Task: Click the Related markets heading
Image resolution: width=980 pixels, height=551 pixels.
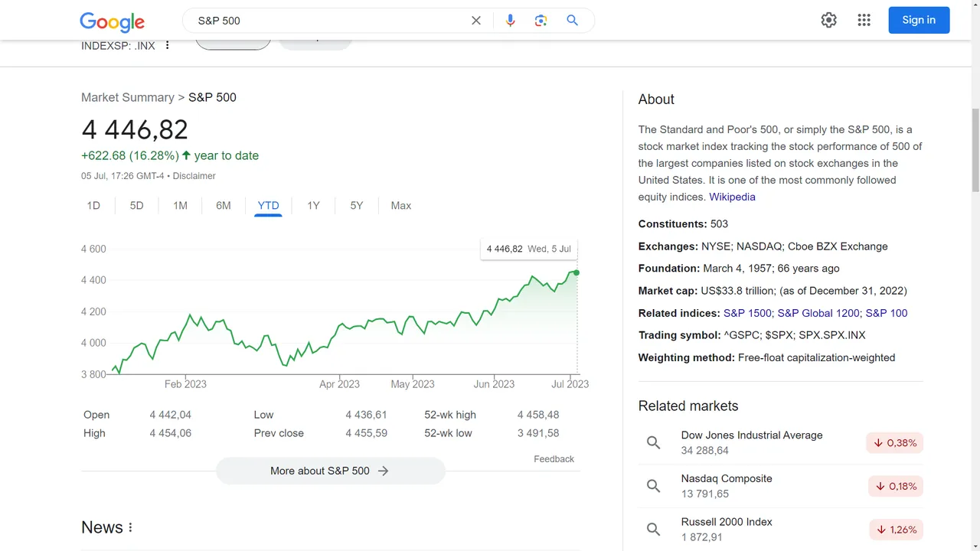Action: [x=688, y=406]
